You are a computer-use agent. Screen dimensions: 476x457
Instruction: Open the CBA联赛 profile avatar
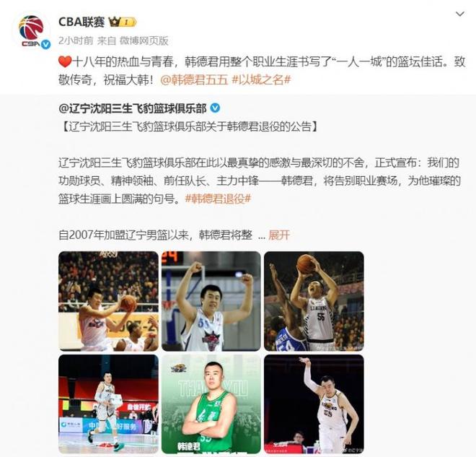click(x=31, y=32)
